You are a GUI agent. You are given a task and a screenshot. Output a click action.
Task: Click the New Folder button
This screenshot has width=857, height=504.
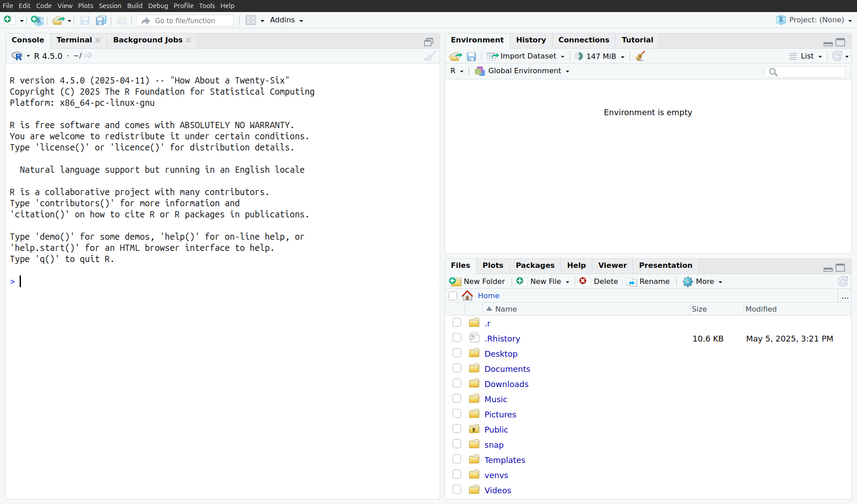tap(477, 281)
